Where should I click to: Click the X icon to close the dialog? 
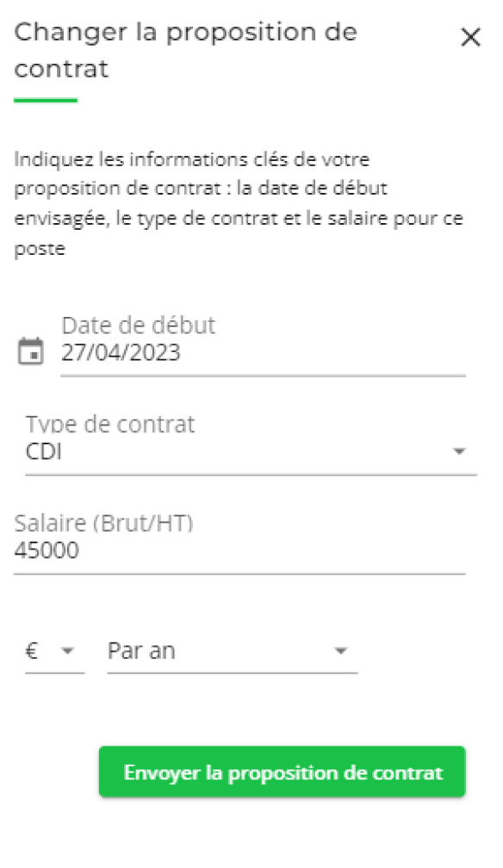470,37
